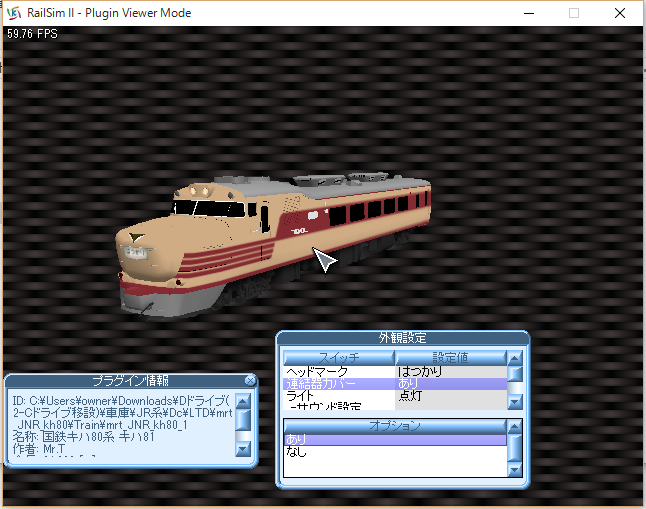Choose the あり option in オプション list
Viewport: 646px width, 509px height.
(395, 440)
